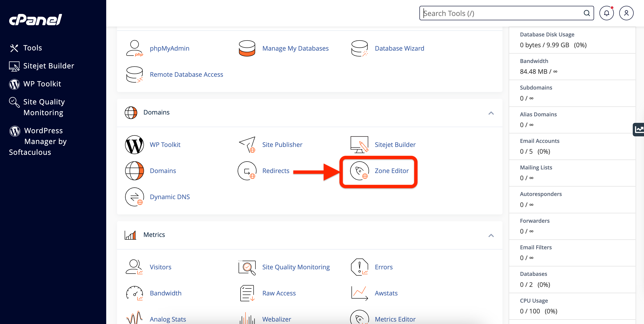Open WP Toolkit in the sidebar
The image size is (644, 324).
pyautogui.click(x=35, y=84)
